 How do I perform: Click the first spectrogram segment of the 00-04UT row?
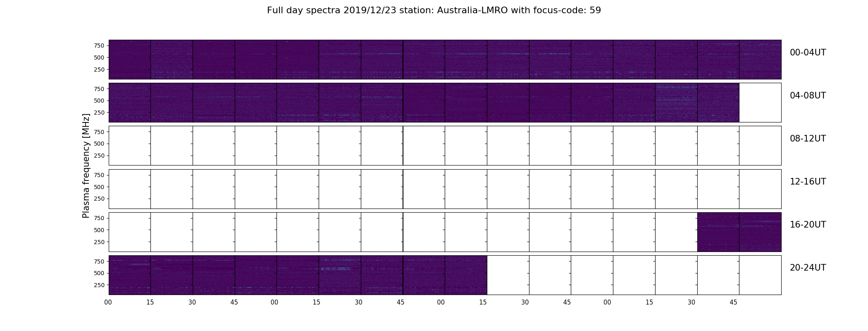coord(129,60)
